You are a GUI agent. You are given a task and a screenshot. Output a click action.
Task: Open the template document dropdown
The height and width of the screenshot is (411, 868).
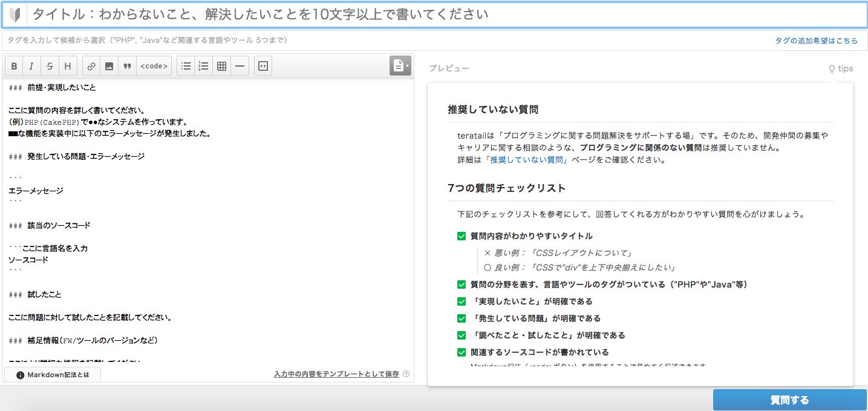tap(400, 66)
